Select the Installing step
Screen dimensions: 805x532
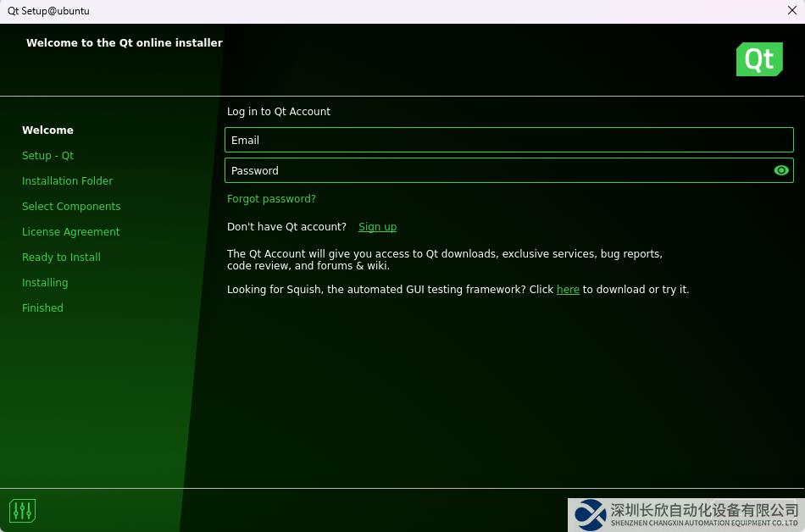pos(45,283)
